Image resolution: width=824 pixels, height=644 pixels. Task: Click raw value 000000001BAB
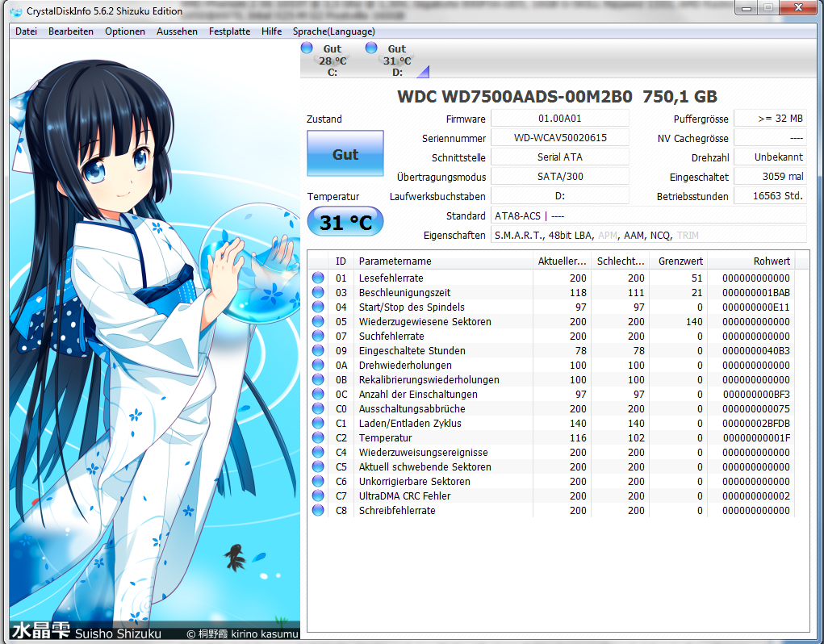pos(755,293)
